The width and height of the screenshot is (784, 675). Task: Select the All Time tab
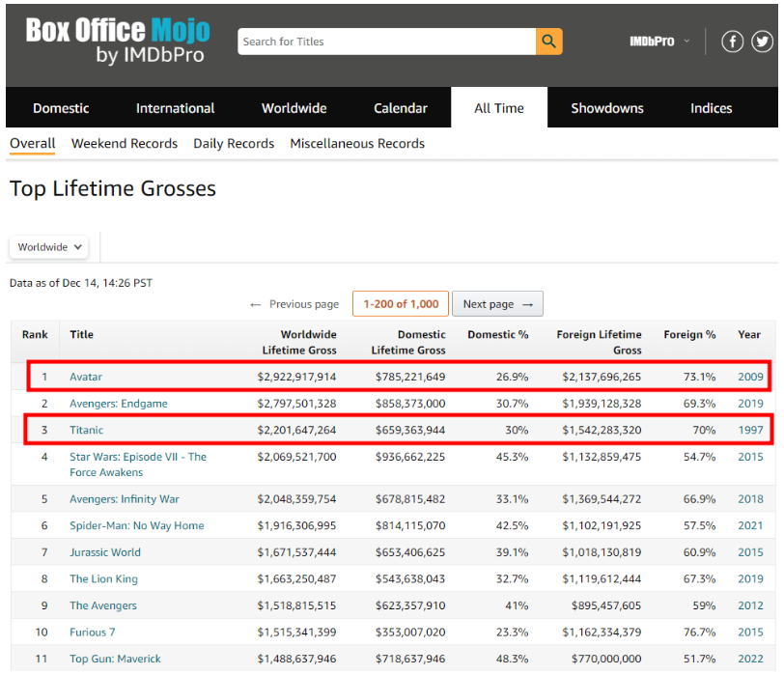click(x=499, y=108)
